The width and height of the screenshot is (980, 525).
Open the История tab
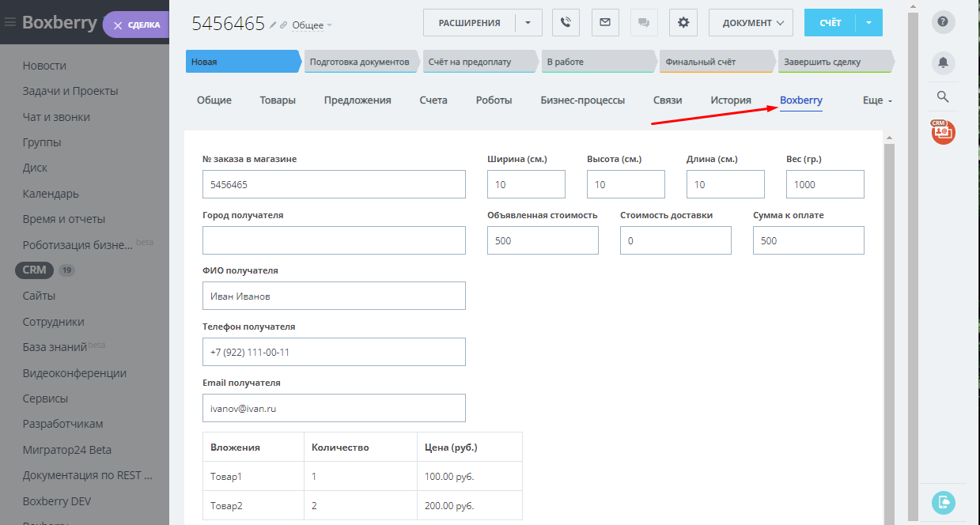731,100
